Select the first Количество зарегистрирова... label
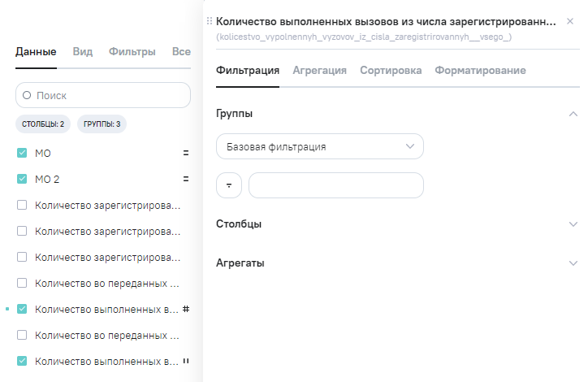Viewport: 588px width, 382px height. pyautogui.click(x=108, y=206)
